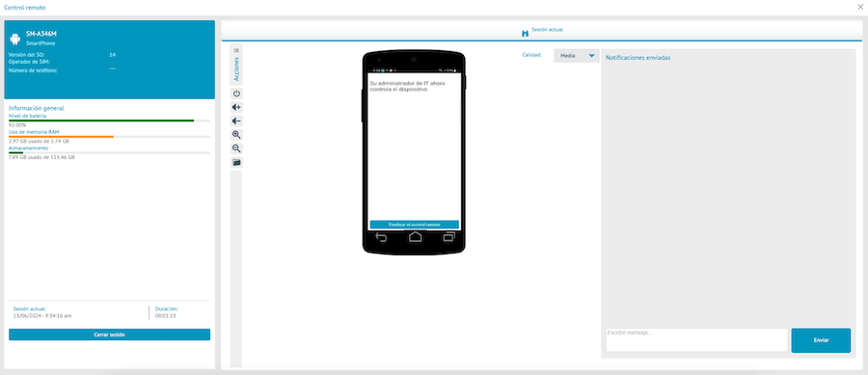The width and height of the screenshot is (868, 375).
Task: Open the file folder action icon
Action: point(236,163)
